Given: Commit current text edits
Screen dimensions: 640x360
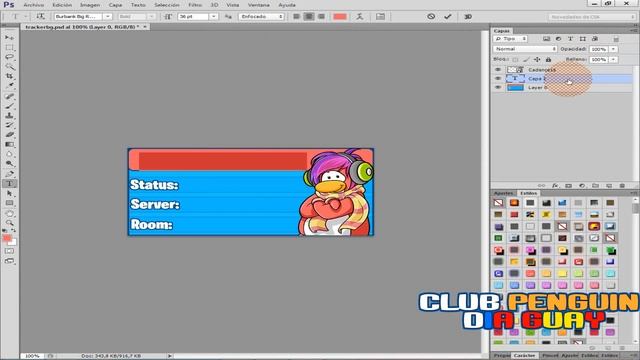Looking at the screenshot, I should click(448, 16).
